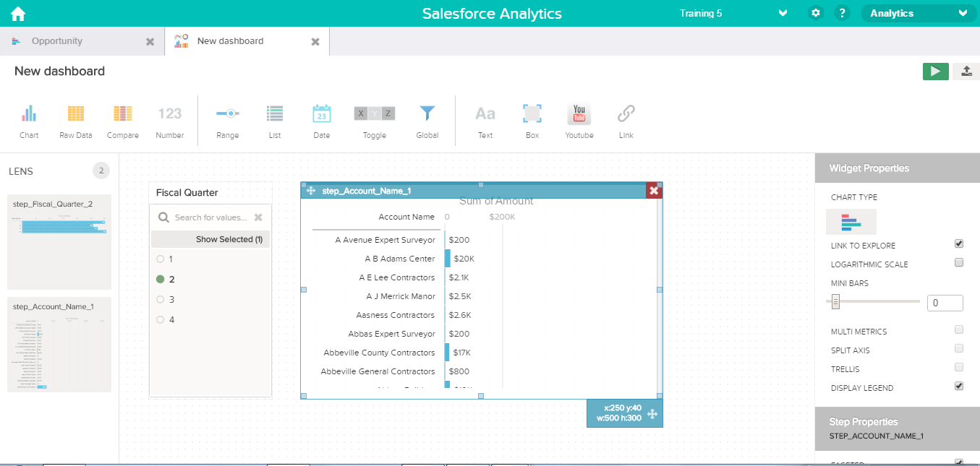Toggle the Link to Explore checkbox
This screenshot has width=980, height=466.
point(959,244)
